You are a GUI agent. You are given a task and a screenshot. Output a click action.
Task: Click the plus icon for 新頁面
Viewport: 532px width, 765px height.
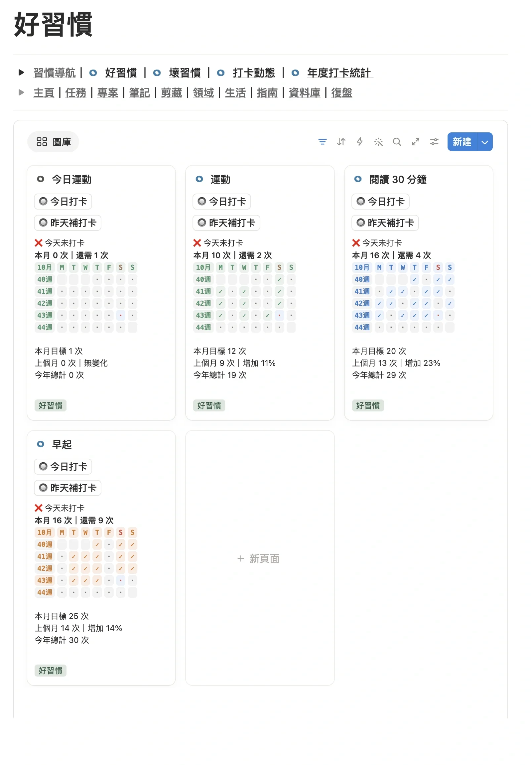[x=240, y=558]
